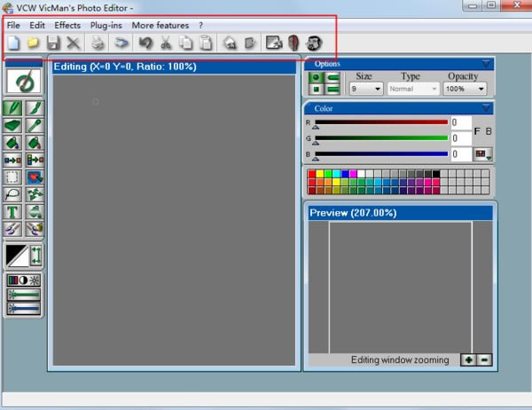Click the Undo arrow icon
Image resolution: width=532 pixels, height=410 pixels.
tap(145, 43)
